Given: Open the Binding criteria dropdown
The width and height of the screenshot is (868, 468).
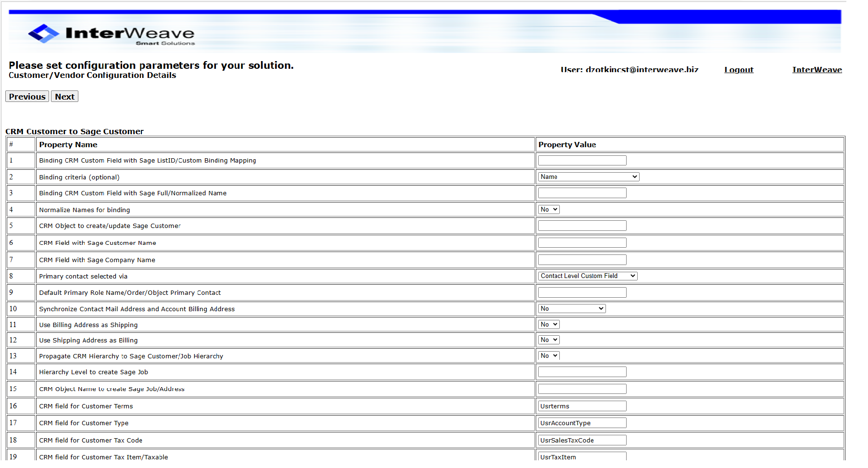Looking at the screenshot, I should pyautogui.click(x=588, y=176).
